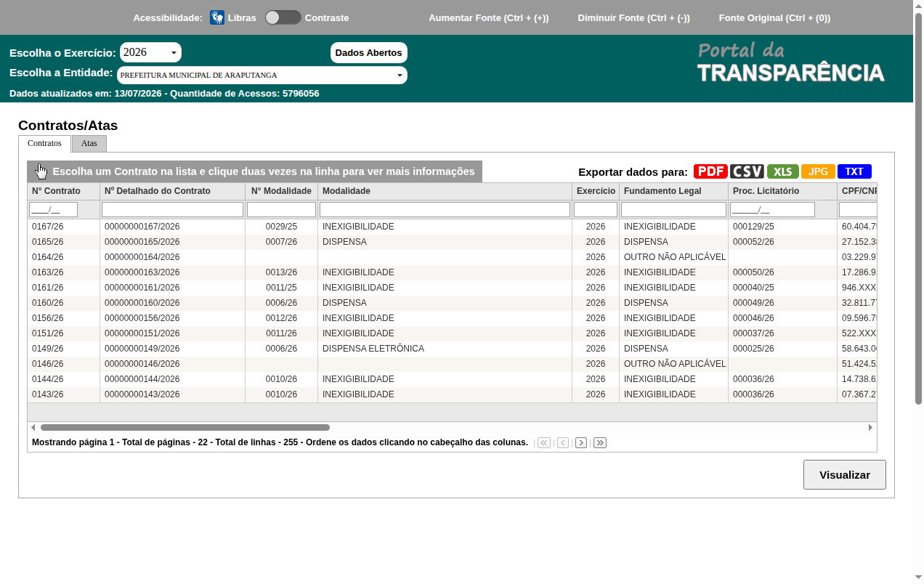Select contract row 0164/26
This screenshot has width=924, height=584.
(452, 257)
